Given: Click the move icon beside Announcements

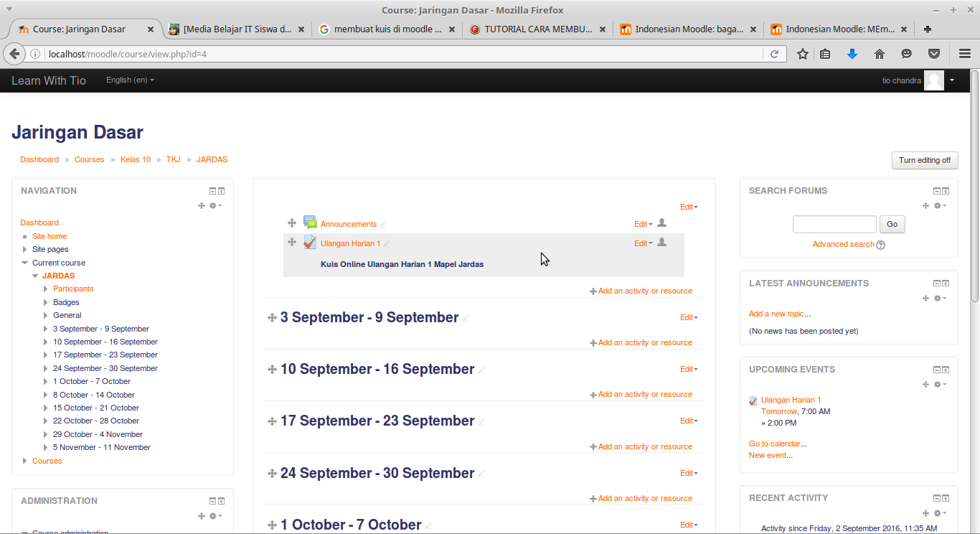Looking at the screenshot, I should tap(292, 223).
